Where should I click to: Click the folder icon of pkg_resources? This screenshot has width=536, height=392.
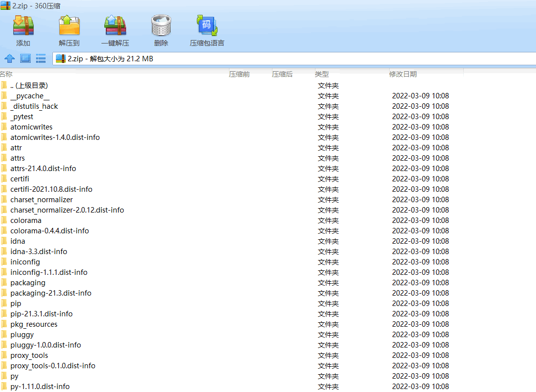pyautogui.click(x=4, y=324)
